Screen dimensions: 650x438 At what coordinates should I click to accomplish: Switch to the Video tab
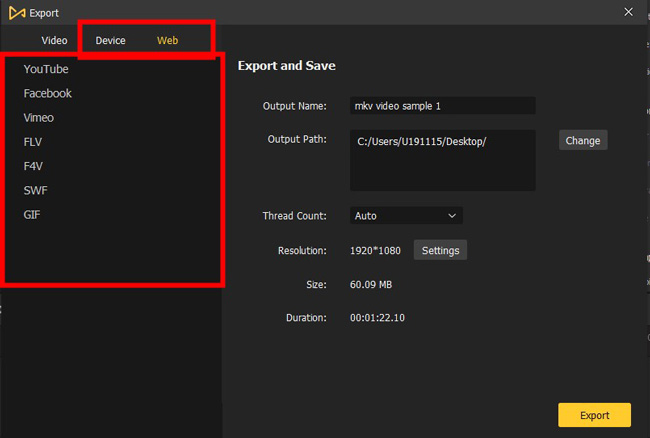tap(54, 41)
